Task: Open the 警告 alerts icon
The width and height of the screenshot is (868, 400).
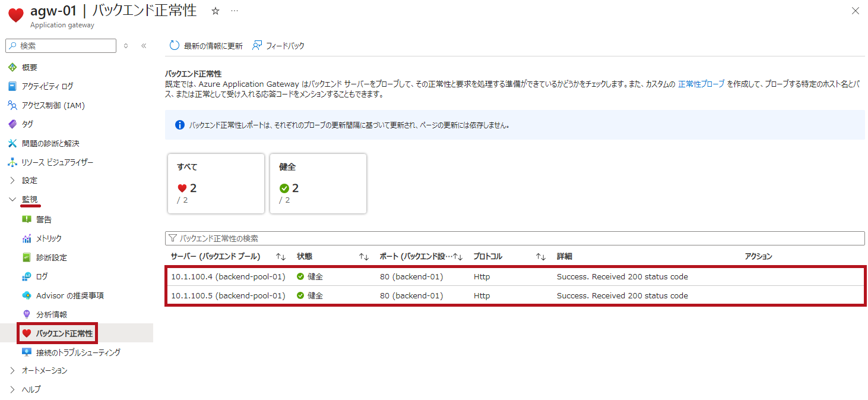Action: [27, 219]
